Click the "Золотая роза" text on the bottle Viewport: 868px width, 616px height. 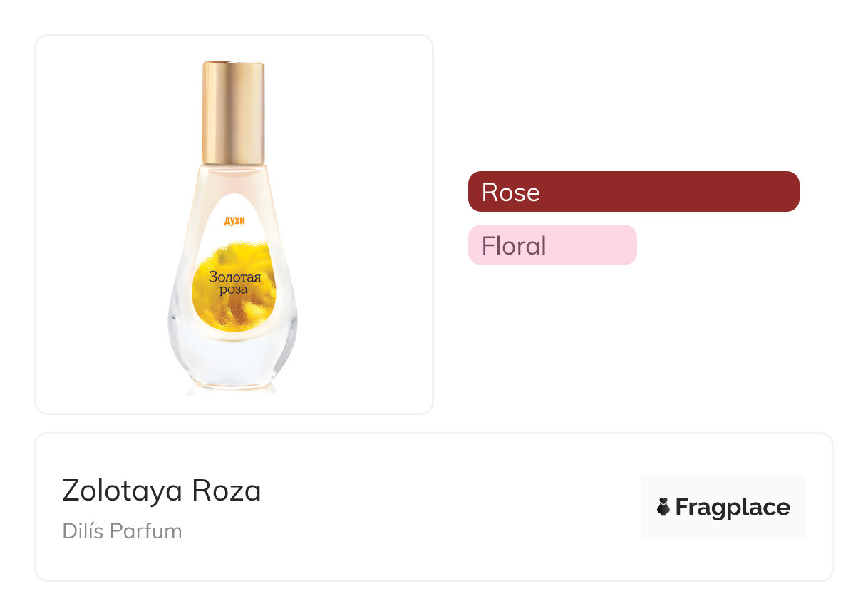(x=234, y=283)
